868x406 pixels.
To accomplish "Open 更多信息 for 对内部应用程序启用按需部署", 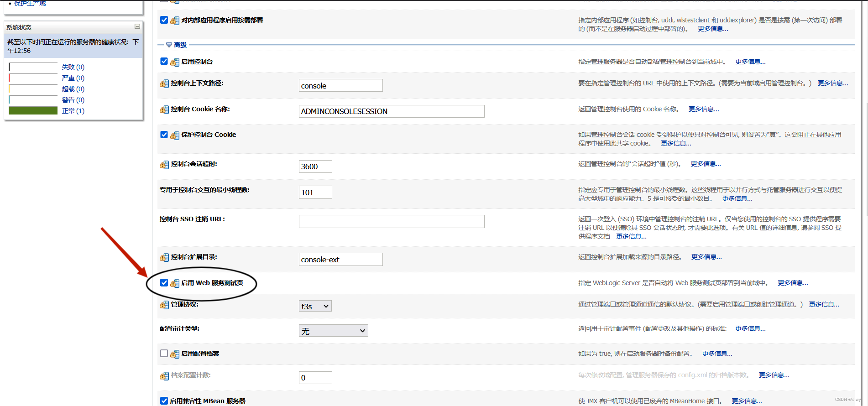I will click(713, 29).
